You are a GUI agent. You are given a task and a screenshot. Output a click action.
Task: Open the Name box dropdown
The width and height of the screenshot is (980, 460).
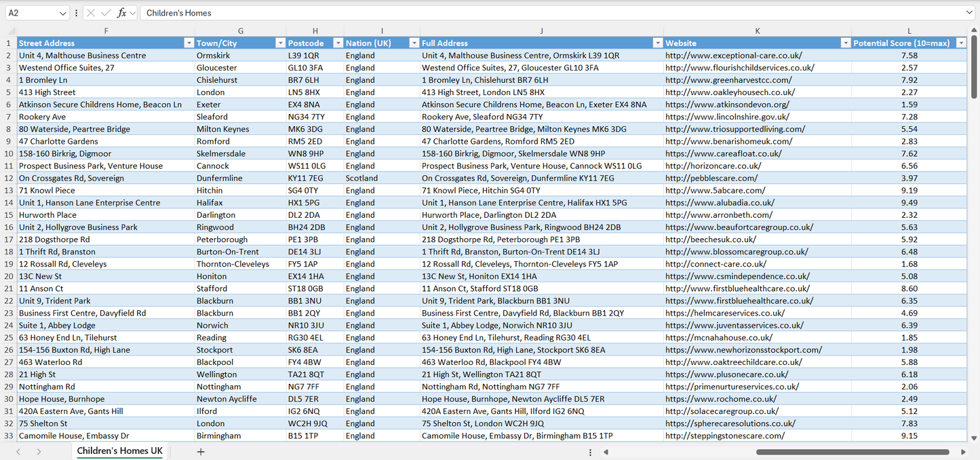64,12
